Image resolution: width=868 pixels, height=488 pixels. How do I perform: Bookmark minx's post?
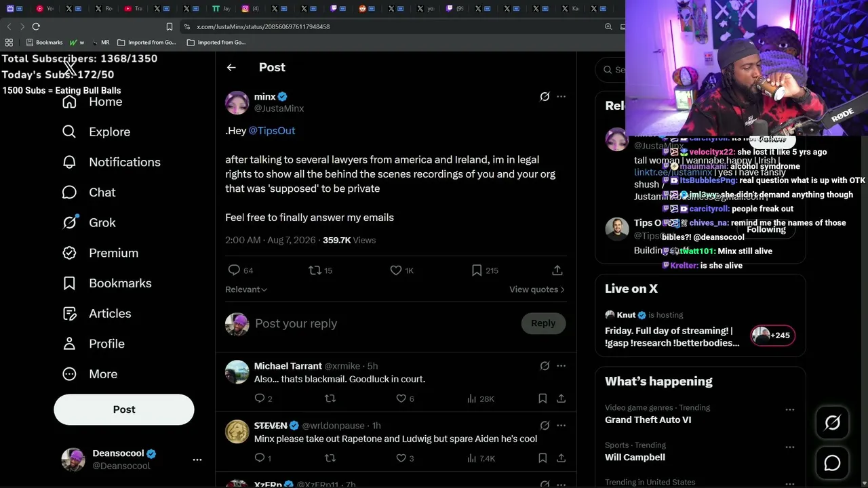pyautogui.click(x=477, y=270)
